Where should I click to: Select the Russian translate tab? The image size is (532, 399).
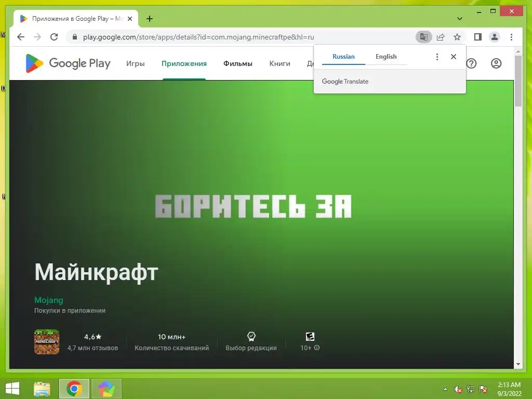[x=343, y=57]
